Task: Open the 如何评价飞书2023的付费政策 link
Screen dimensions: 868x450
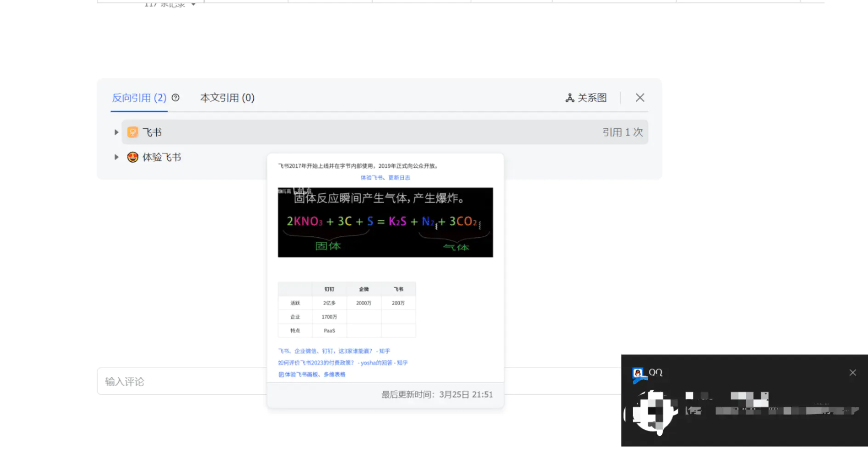Action: pyautogui.click(x=343, y=363)
